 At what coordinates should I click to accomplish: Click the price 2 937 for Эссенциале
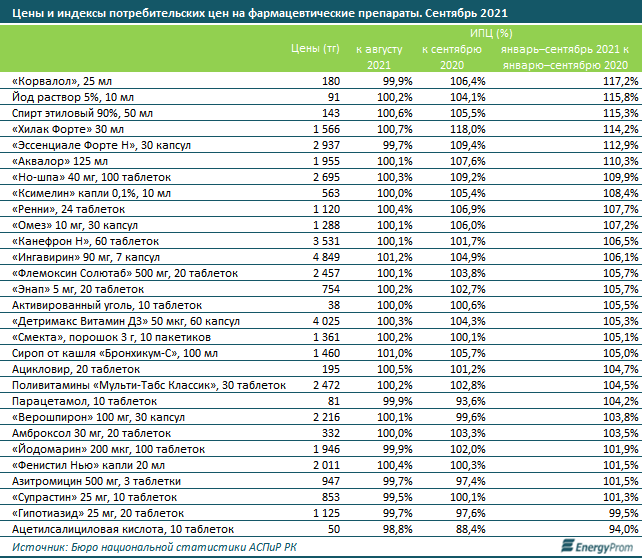click(x=327, y=145)
